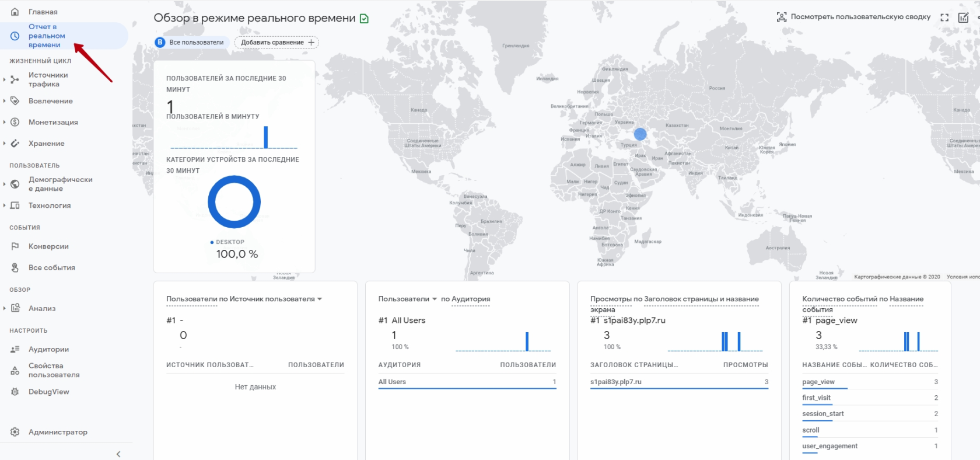Viewport: 980px width, 460px height.
Task: Click the Источники трафика acquisition icon
Action: (15, 80)
